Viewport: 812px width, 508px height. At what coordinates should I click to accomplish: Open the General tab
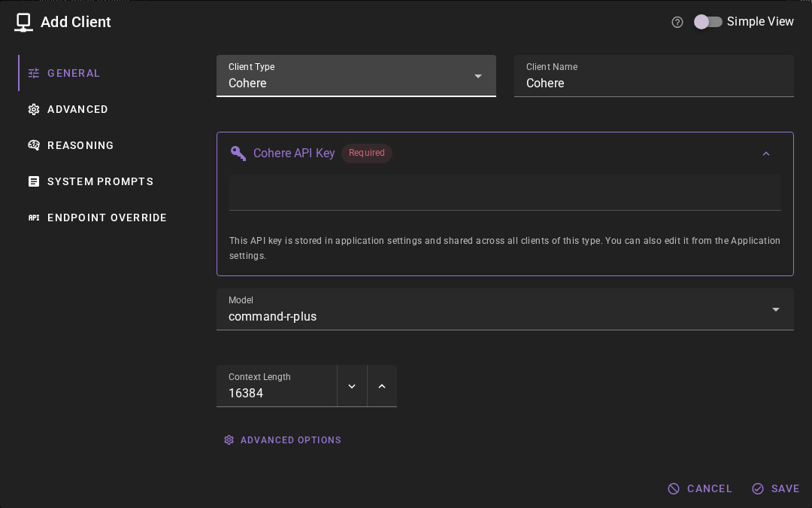coord(98,73)
